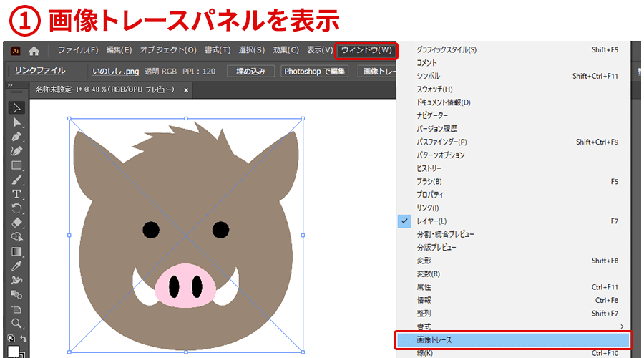Select the Gradient tool
The width and height of the screenshot is (644, 358).
click(16, 251)
